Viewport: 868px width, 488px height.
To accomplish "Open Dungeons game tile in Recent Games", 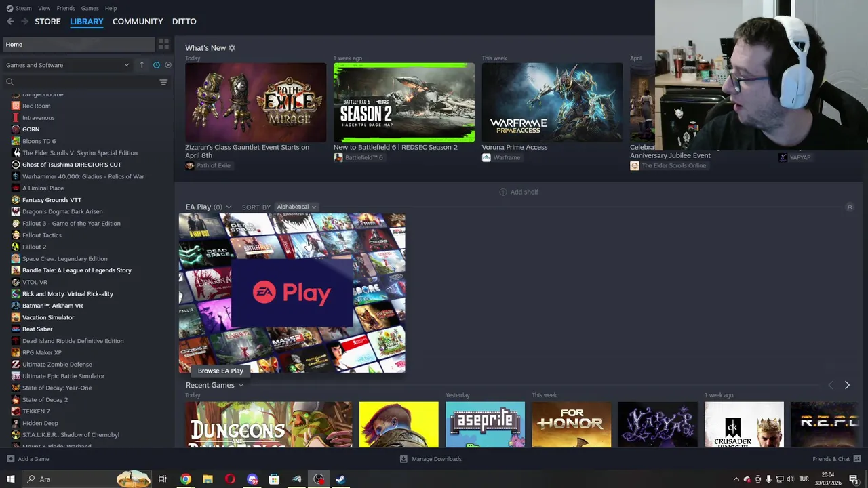I will pyautogui.click(x=269, y=425).
